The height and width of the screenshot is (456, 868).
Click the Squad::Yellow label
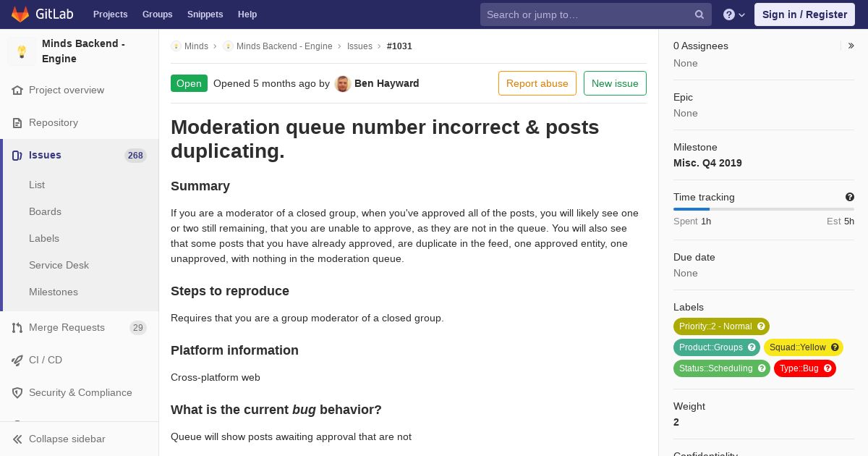(797, 347)
